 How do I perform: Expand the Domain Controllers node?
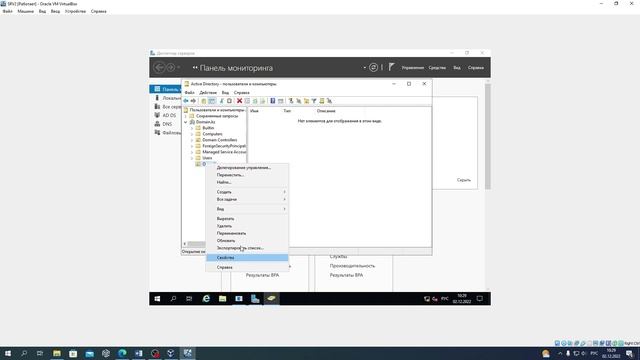pyautogui.click(x=192, y=140)
